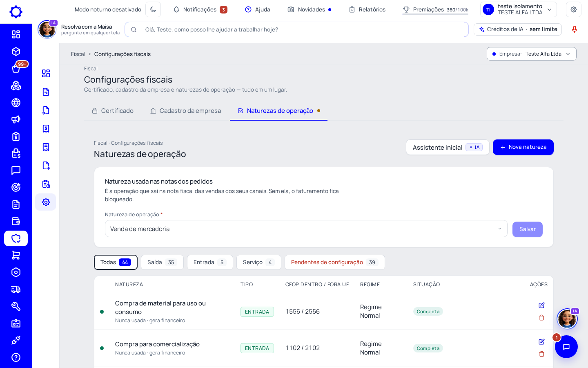Screen dimensions: 588x368
Task: Open cube products icon in blue sidebar
Action: (x=16, y=52)
